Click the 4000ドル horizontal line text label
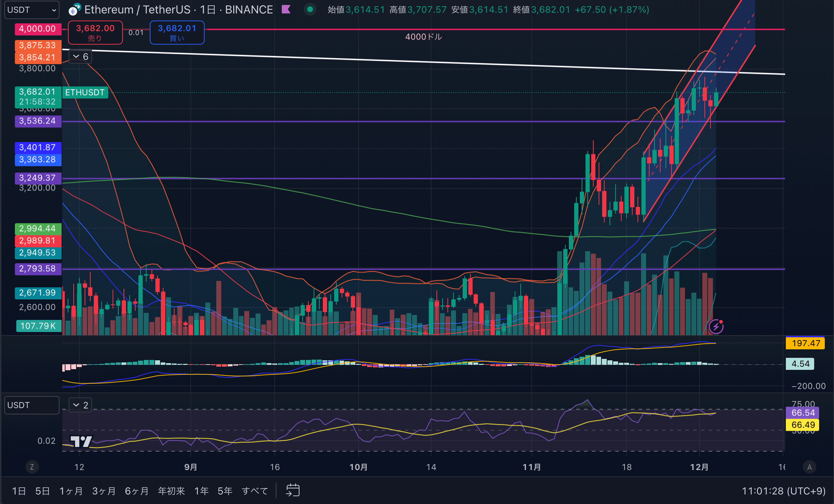 (423, 37)
